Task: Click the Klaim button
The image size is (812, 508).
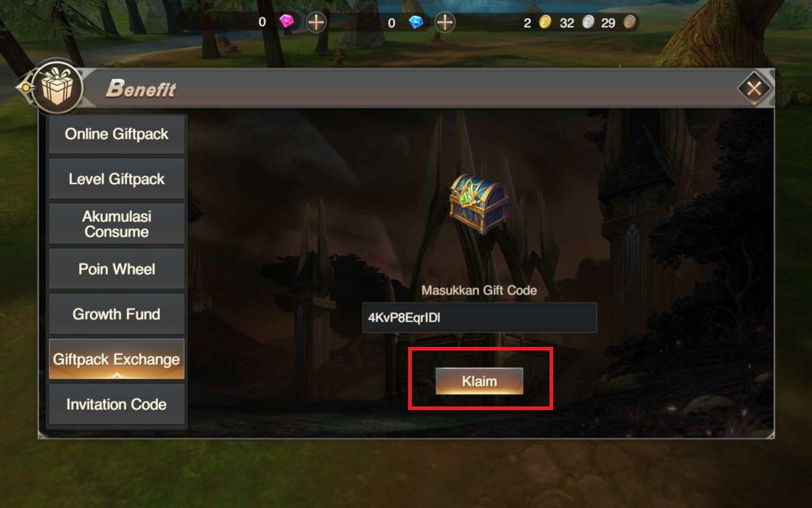Action: (x=479, y=382)
